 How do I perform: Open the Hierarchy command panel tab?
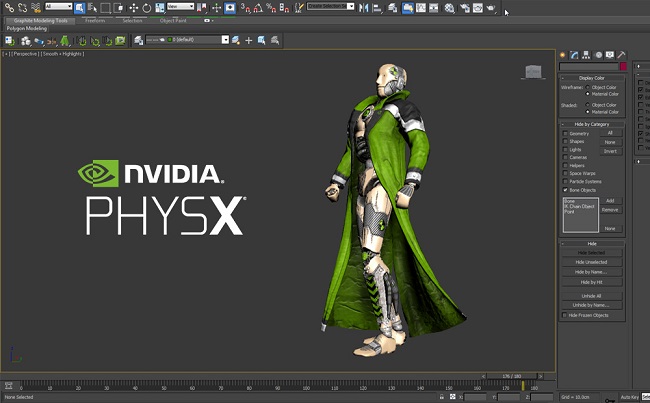pyautogui.click(x=586, y=55)
